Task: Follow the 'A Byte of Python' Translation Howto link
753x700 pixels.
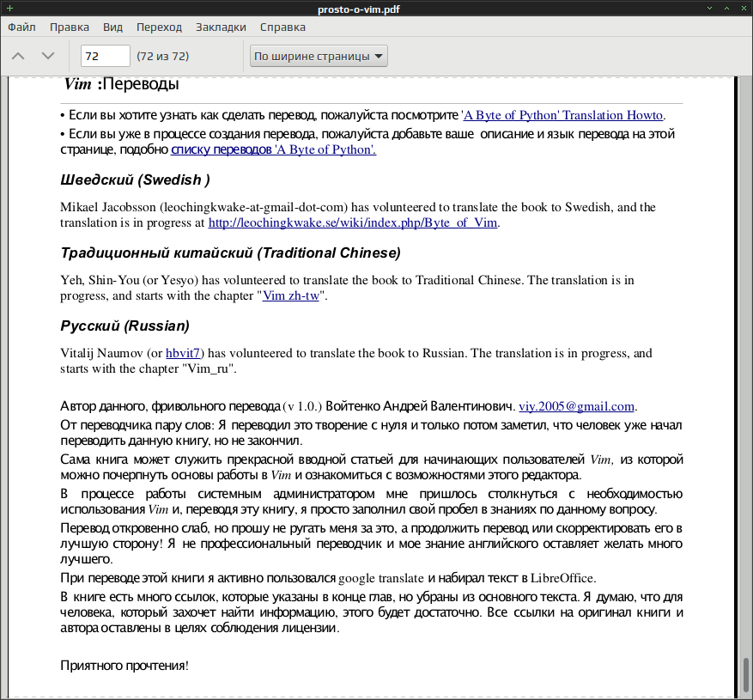Action: (563, 115)
